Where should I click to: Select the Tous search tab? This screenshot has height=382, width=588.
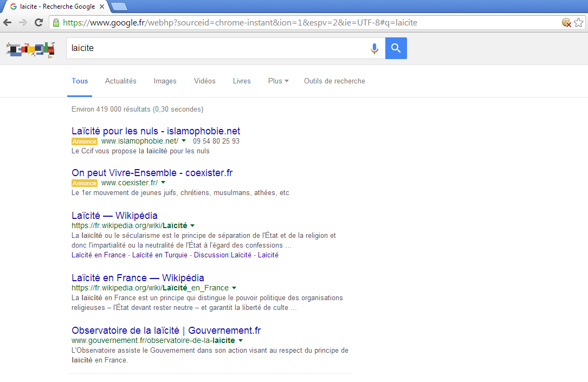point(80,81)
